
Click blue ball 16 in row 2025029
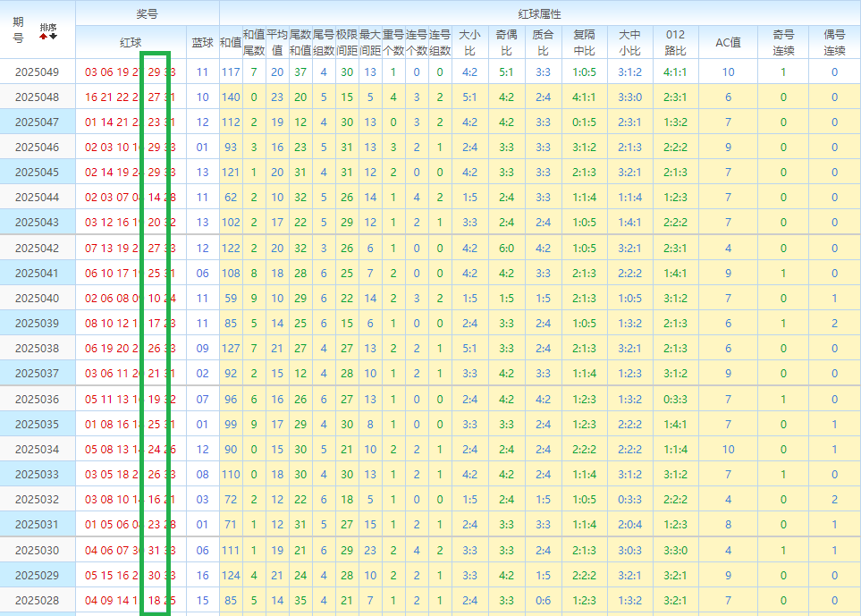[203, 576]
